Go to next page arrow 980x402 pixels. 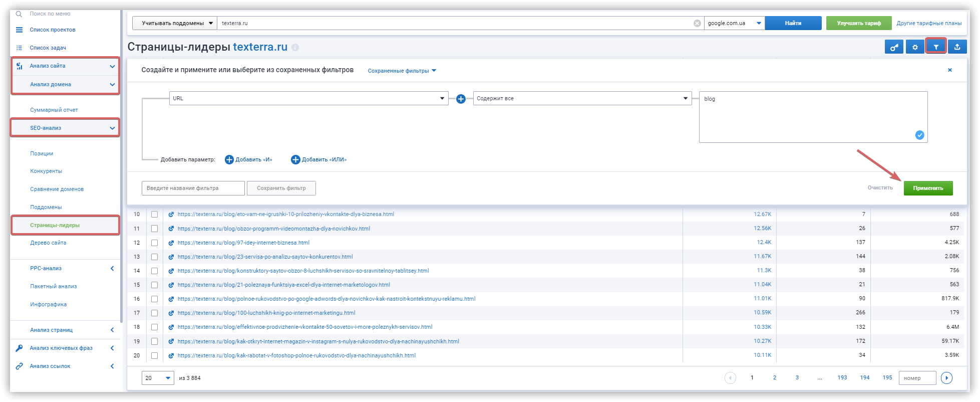pos(946,378)
